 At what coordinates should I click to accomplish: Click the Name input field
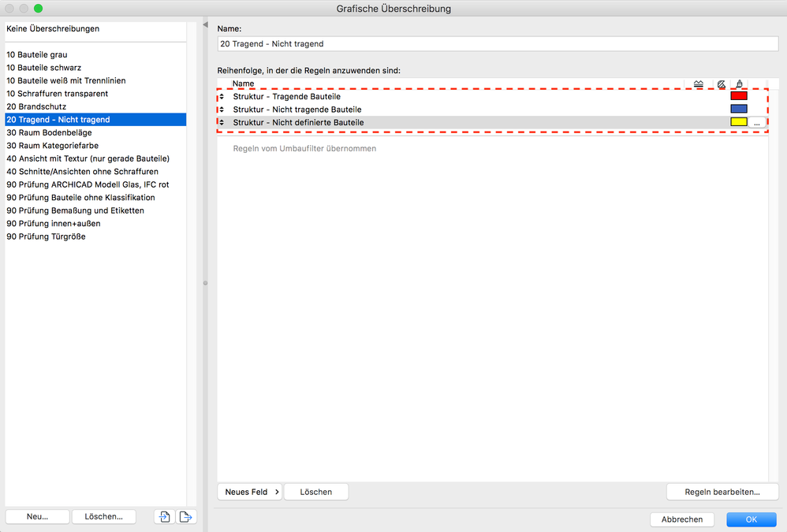[x=498, y=43]
